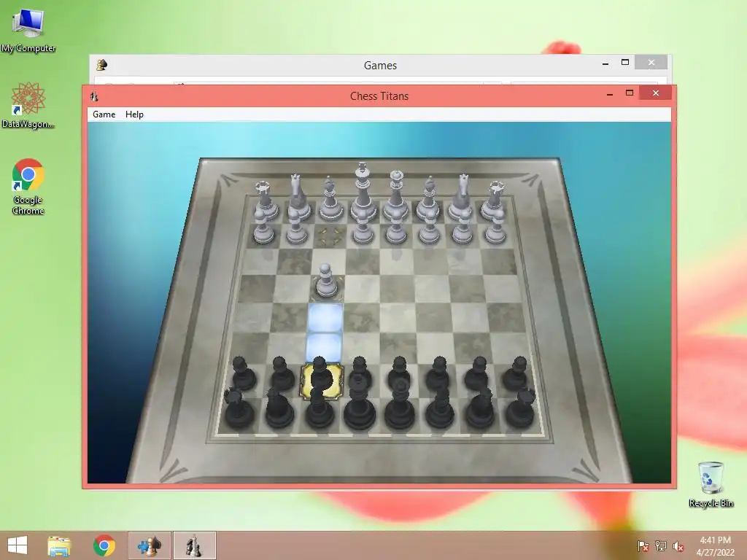
Task: Click the taskbar clock showing 4:41 PM
Action: tap(715, 546)
